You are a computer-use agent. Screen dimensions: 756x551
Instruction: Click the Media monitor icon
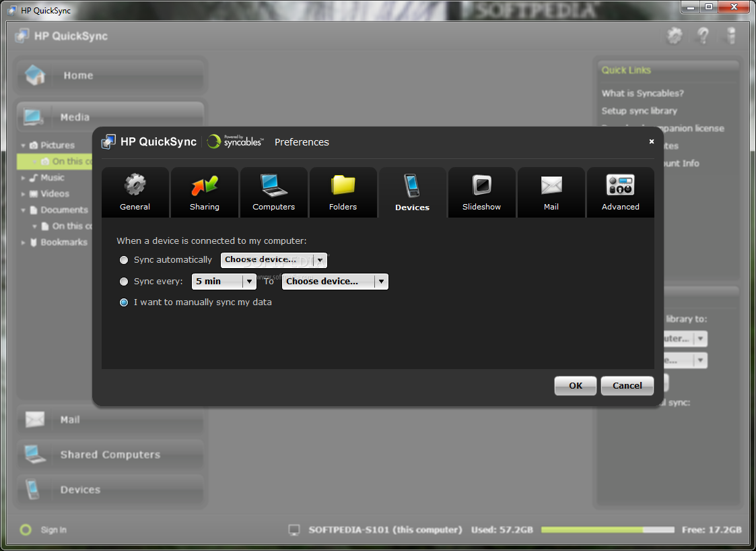33,117
